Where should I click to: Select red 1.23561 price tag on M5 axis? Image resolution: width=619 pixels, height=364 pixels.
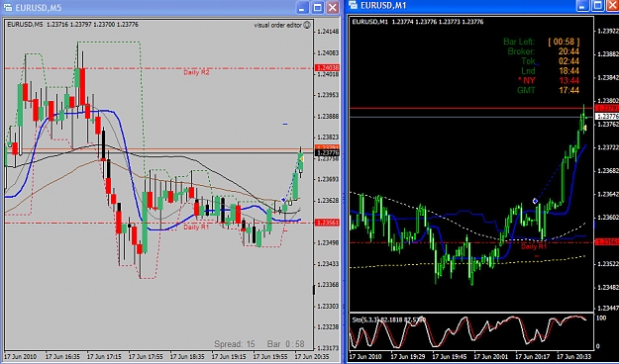(x=327, y=223)
